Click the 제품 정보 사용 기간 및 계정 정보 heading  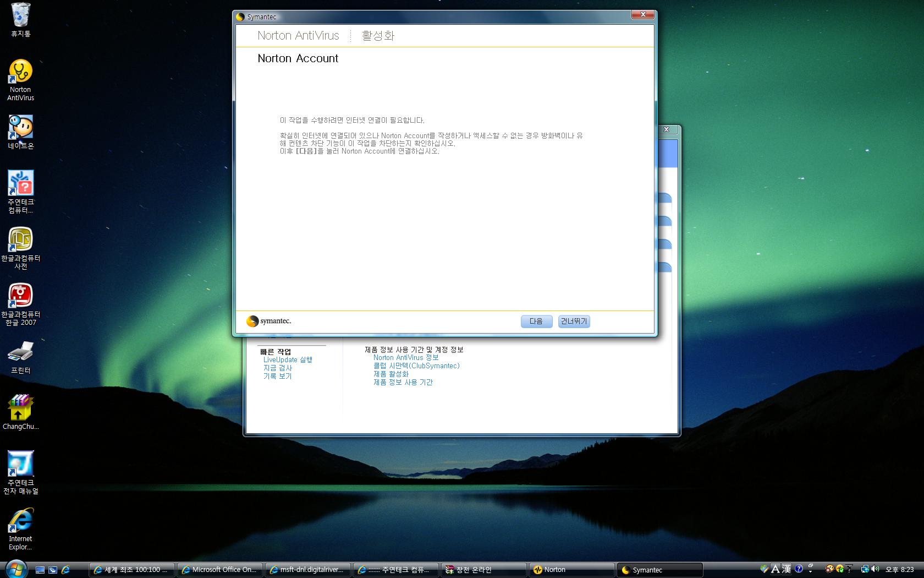(414, 350)
